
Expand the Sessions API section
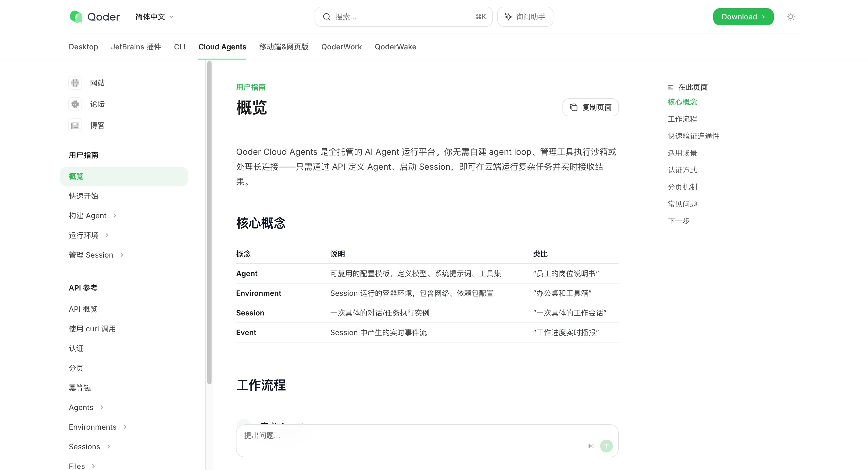click(109, 446)
